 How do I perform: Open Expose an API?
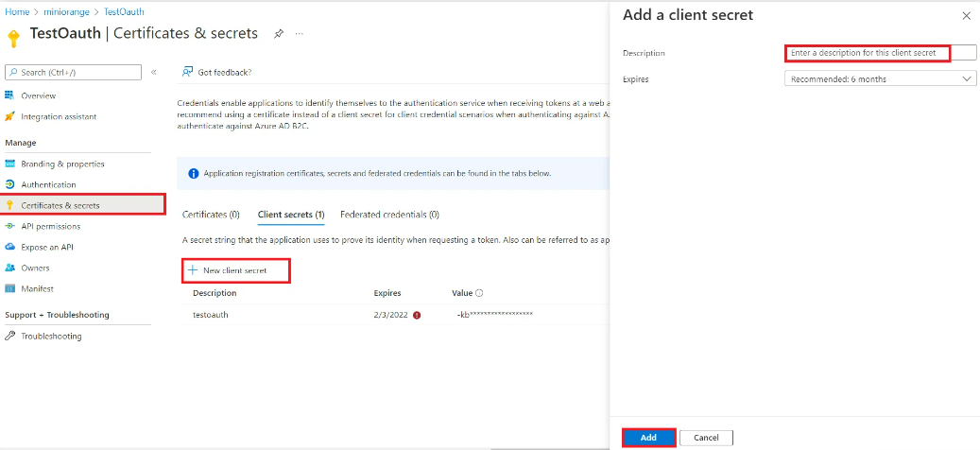[47, 248]
